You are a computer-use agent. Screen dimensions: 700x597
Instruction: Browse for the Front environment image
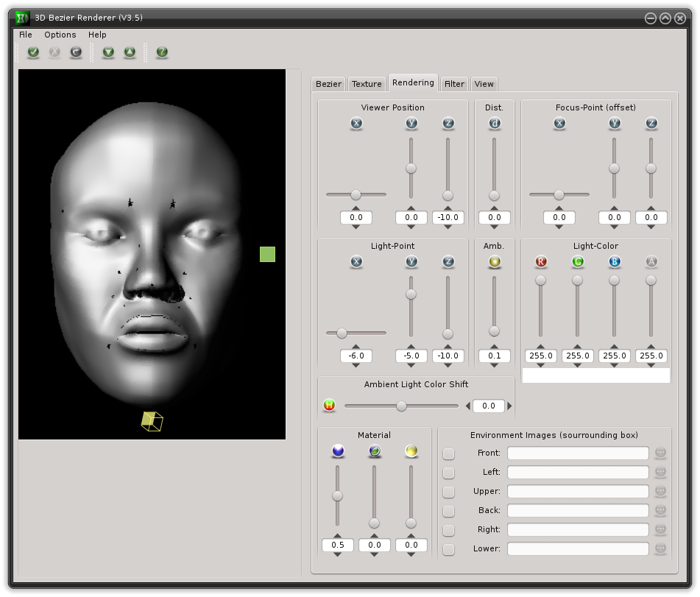[660, 453]
